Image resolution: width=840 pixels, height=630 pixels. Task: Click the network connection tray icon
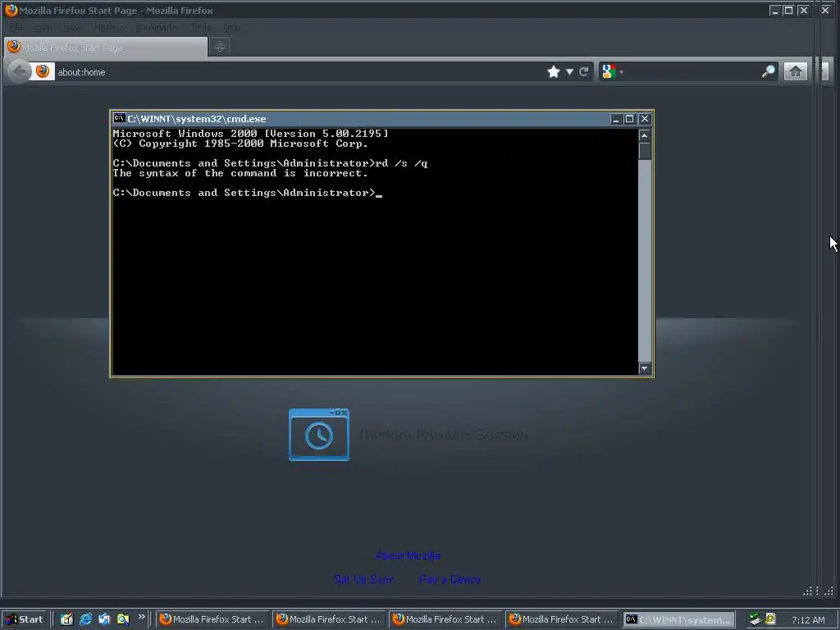(x=756, y=619)
